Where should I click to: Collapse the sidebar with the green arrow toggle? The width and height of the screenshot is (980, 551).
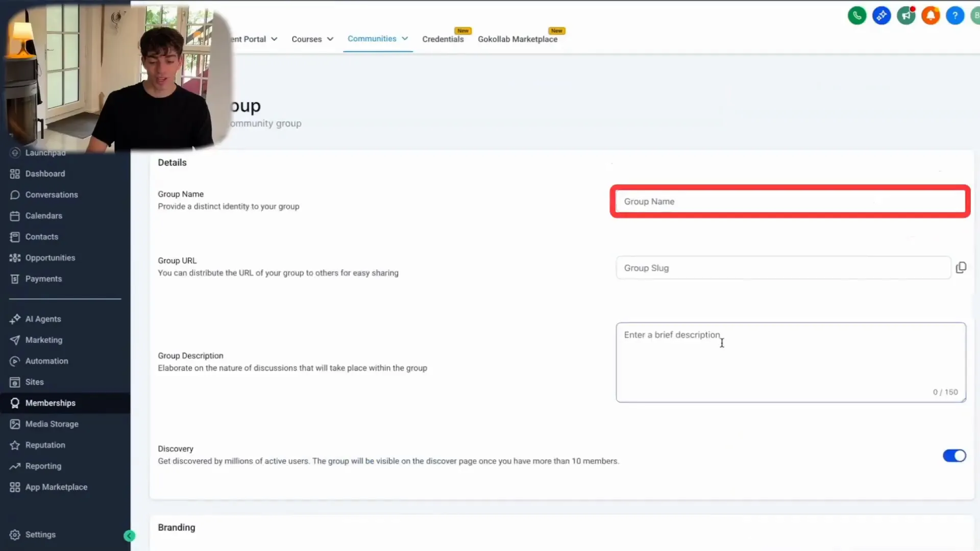point(129,535)
